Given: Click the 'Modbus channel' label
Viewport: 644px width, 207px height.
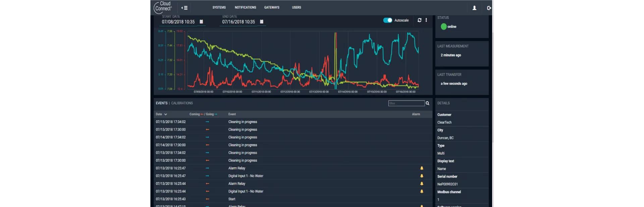Looking at the screenshot, I should coord(449,192).
